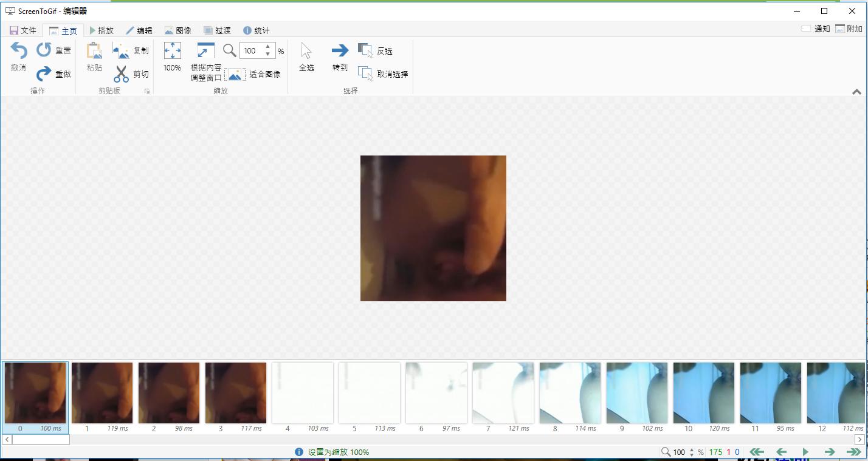Screen dimensions: 868x461
Task: Set zoom with the 100% icon
Action: (x=173, y=50)
